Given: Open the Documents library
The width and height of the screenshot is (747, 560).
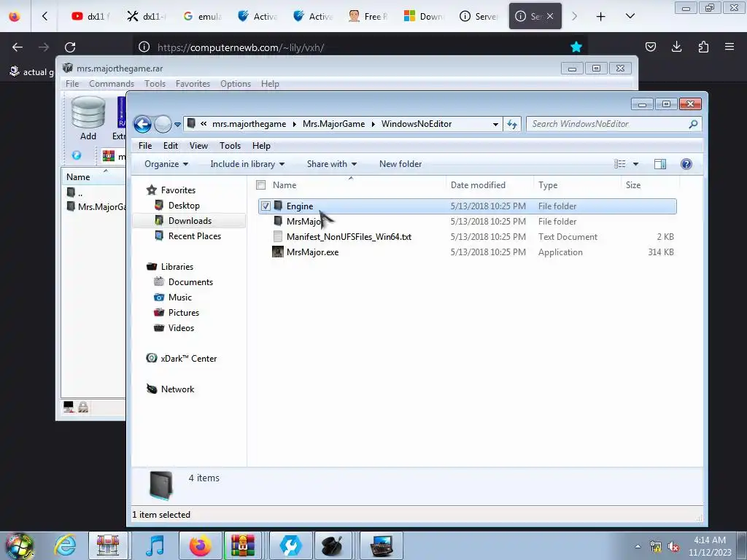Looking at the screenshot, I should pos(190,282).
